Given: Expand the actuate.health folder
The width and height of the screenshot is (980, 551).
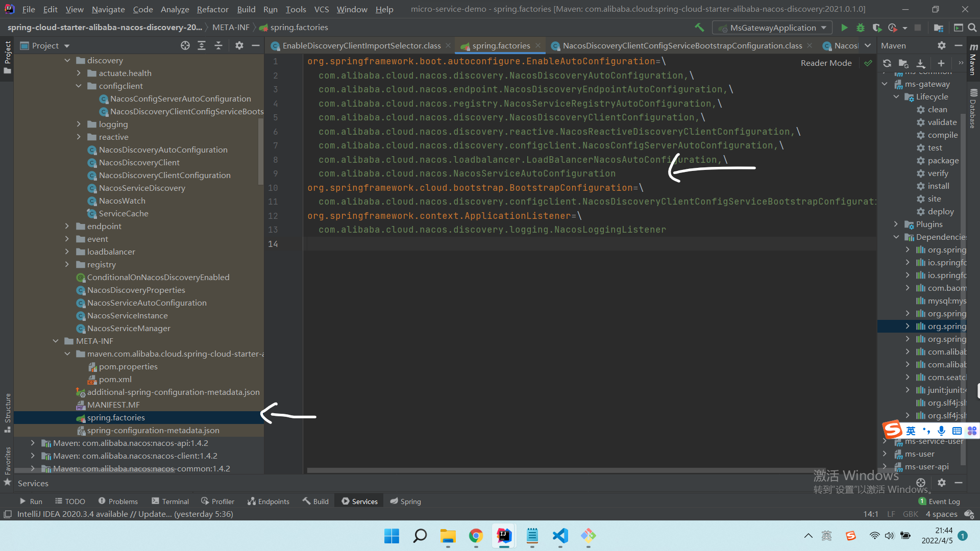Looking at the screenshot, I should pyautogui.click(x=79, y=73).
